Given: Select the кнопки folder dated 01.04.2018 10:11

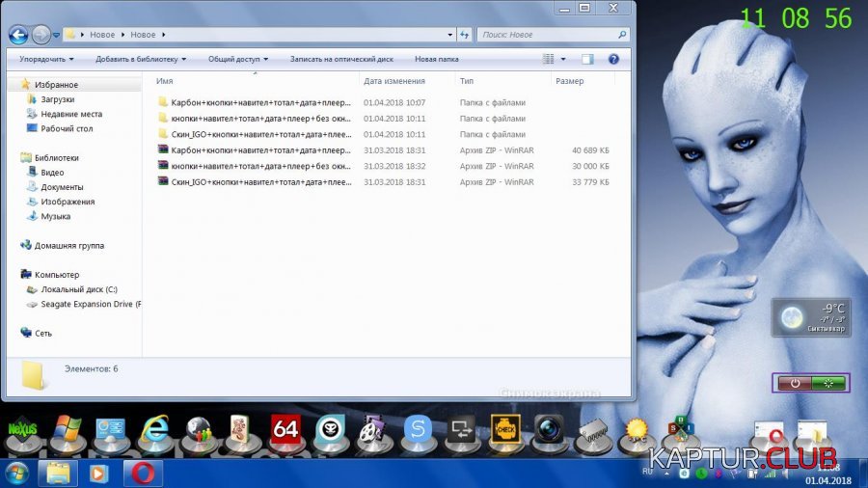Looking at the screenshot, I should 383,119.
